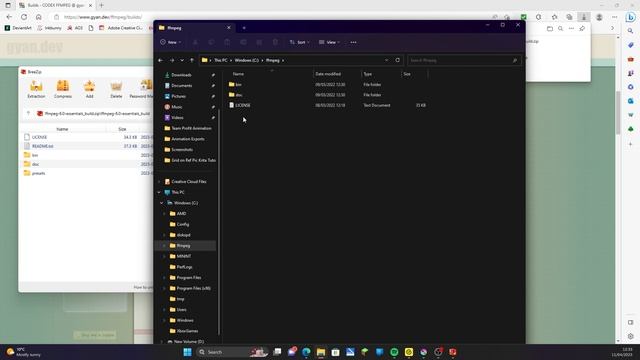Click the Home icon in Edge browser
The height and width of the screenshot is (360, 640).
[38, 17]
